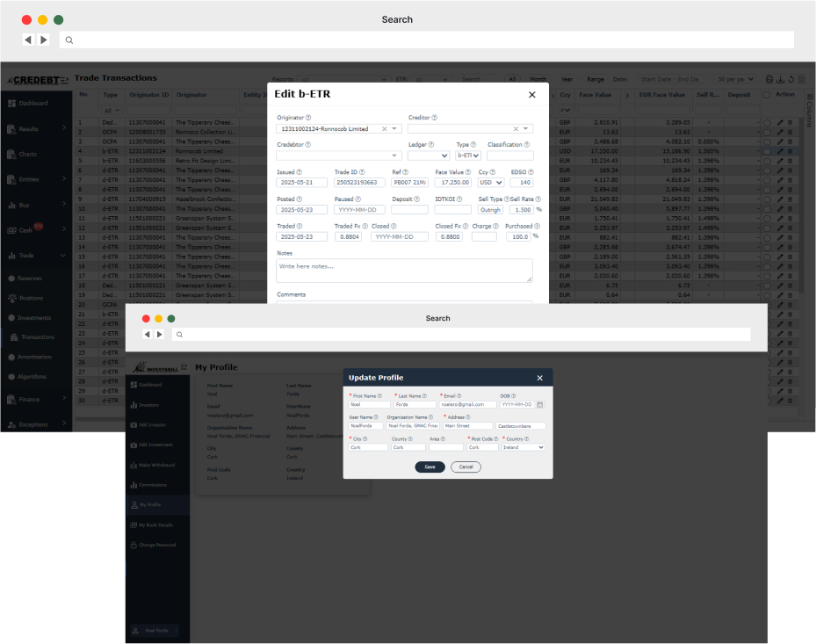Viewport: 816px width, 644px height.
Task: Click the download icon above the table
Action: (x=781, y=79)
